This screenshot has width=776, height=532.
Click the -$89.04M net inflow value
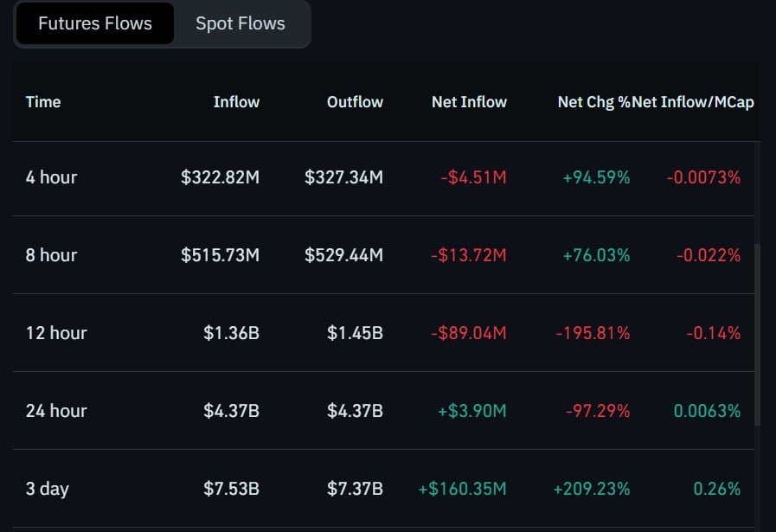click(469, 332)
